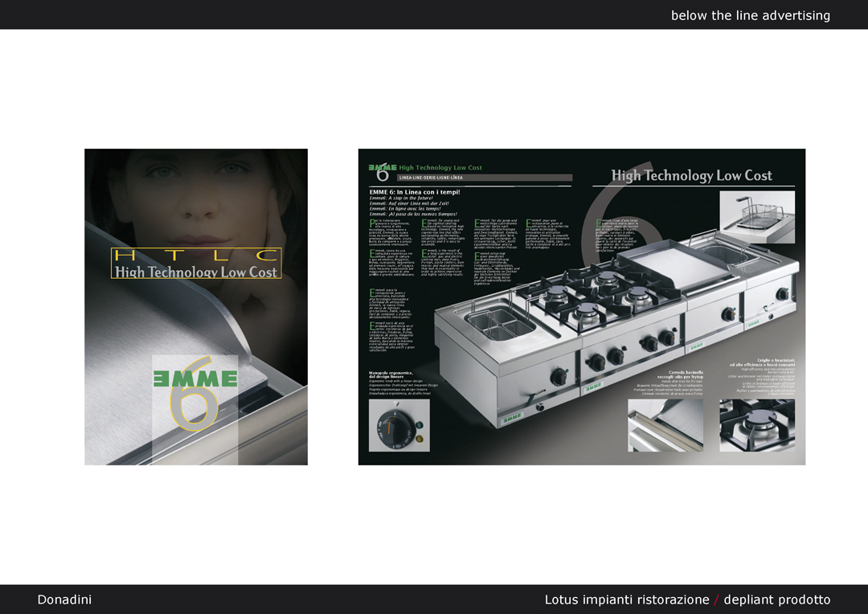Open the "below the line advertising" header
This screenshot has width=868, height=614.
pos(750,15)
